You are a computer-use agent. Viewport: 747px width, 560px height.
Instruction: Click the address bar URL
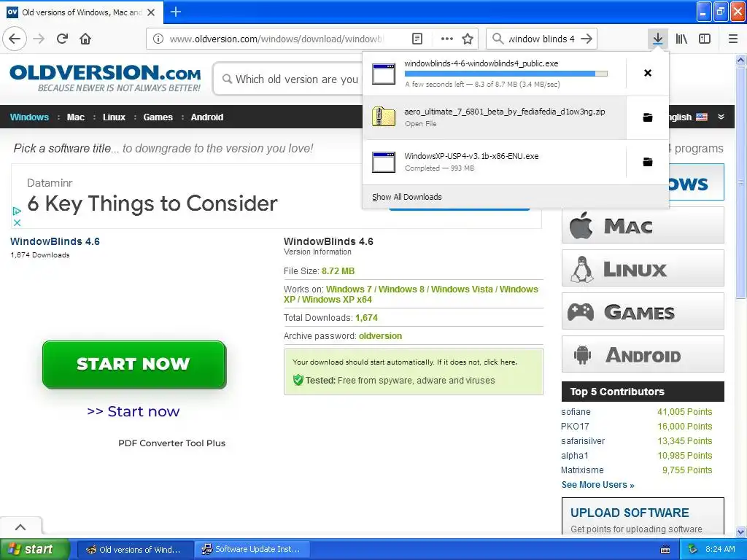pyautogui.click(x=276, y=39)
